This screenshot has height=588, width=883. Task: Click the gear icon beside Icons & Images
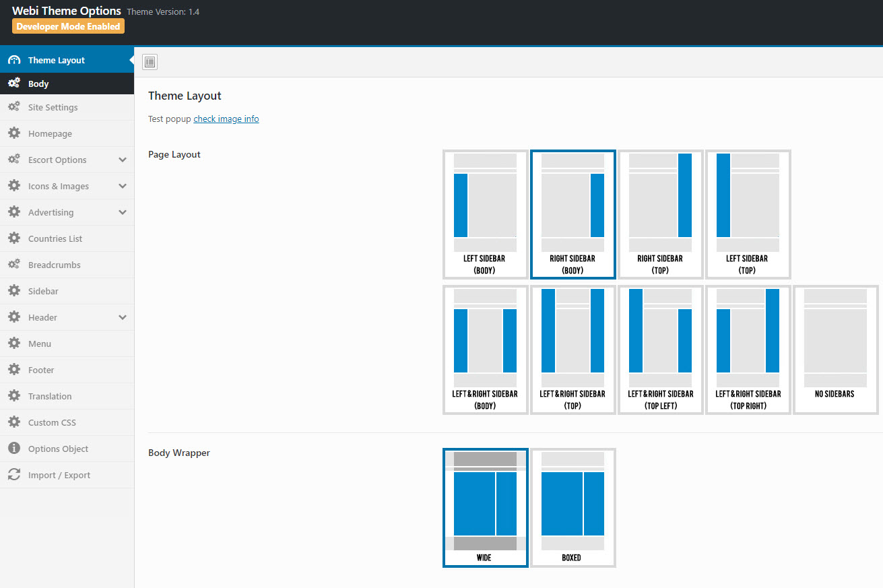pyautogui.click(x=14, y=186)
